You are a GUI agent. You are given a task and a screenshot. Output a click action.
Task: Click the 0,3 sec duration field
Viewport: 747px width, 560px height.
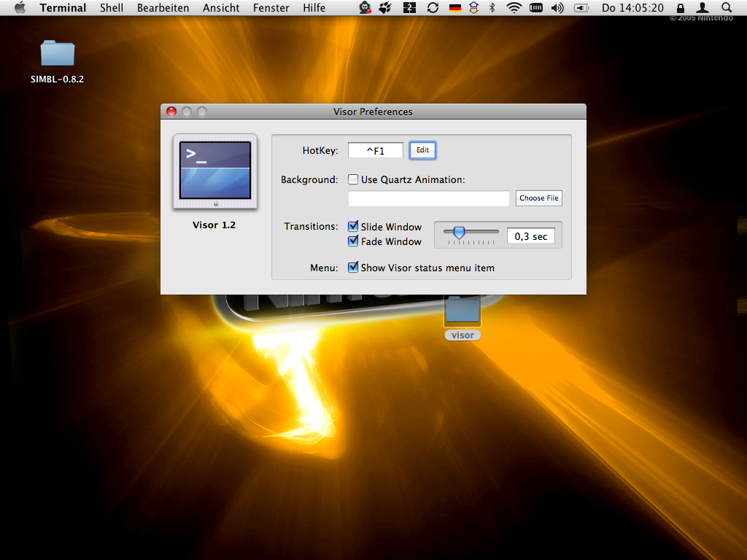tap(531, 236)
